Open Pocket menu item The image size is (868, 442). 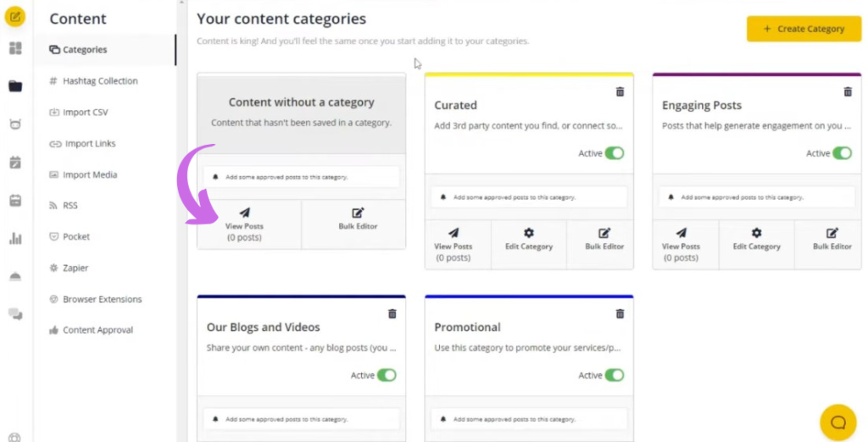[x=70, y=237]
